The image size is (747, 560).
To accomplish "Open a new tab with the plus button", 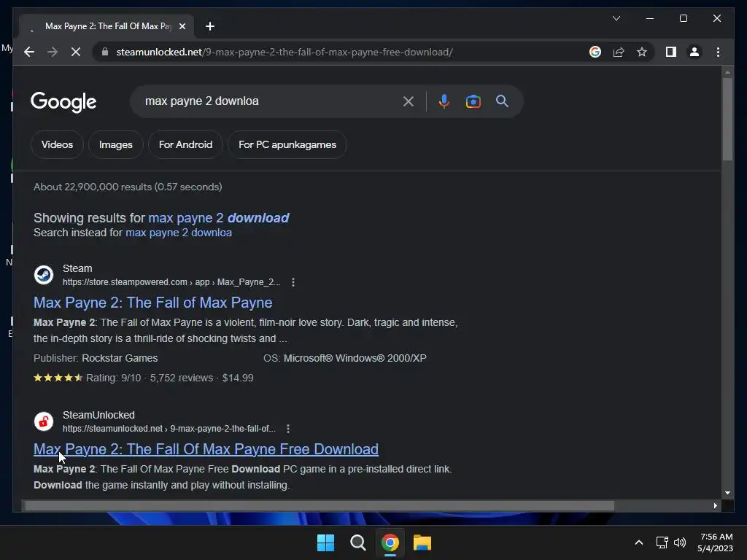I will coord(210,26).
